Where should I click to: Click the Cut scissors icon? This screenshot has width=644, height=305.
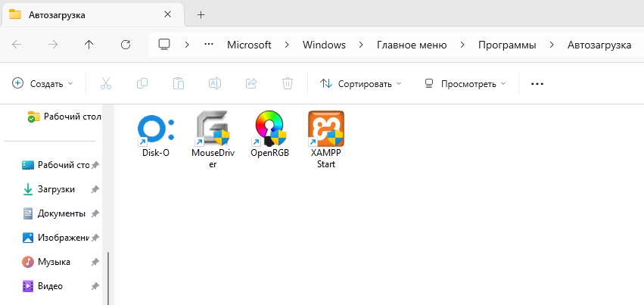tap(106, 83)
